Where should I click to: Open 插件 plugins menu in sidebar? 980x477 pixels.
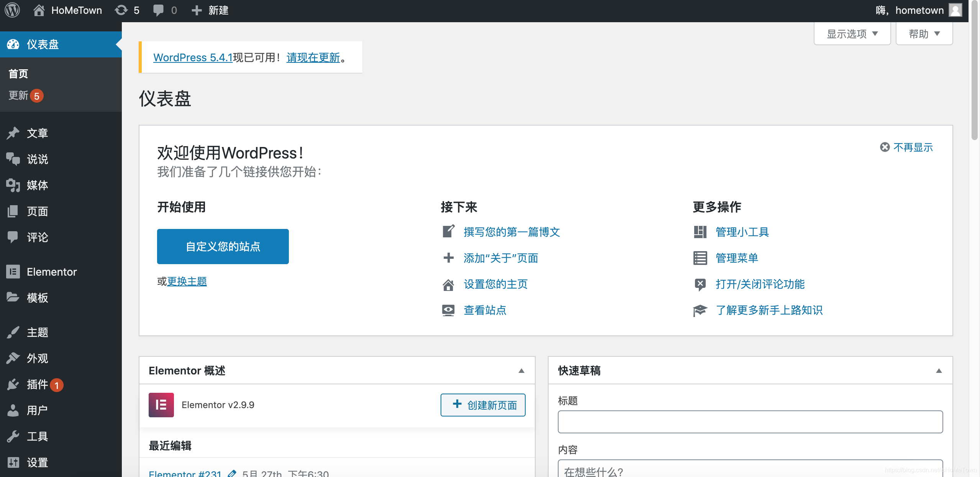pyautogui.click(x=37, y=384)
